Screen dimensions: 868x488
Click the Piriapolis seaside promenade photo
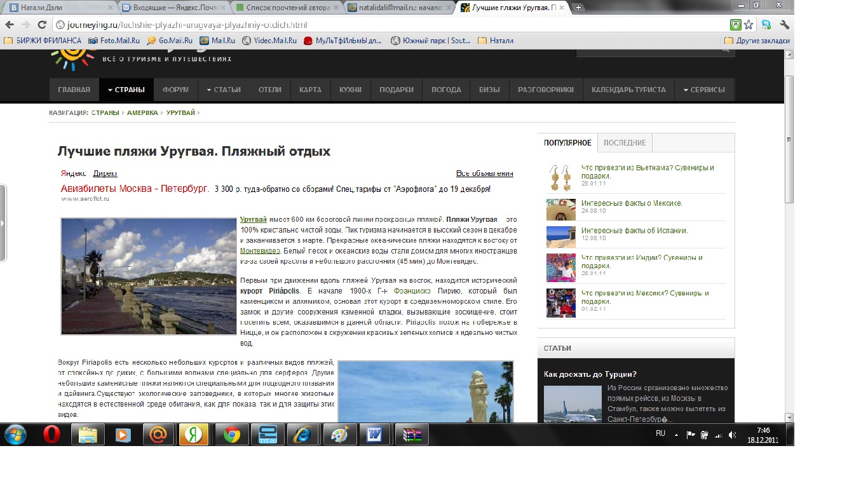[149, 276]
